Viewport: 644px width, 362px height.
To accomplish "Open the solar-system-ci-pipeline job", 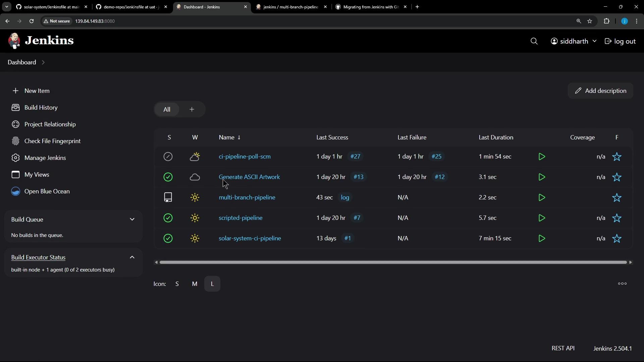I will pyautogui.click(x=250, y=238).
